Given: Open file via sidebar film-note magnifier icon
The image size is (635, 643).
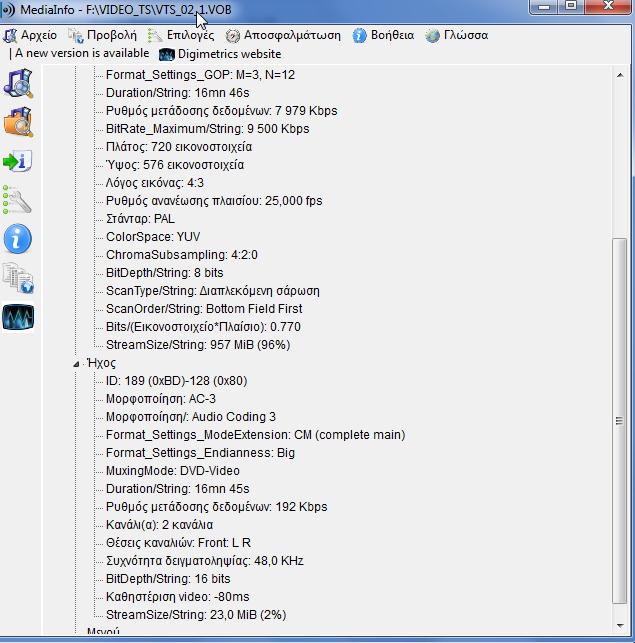Looking at the screenshot, I should 18,83.
